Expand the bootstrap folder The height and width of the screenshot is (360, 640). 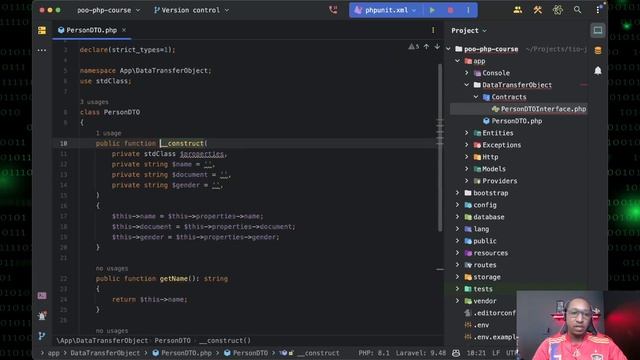(x=458, y=193)
